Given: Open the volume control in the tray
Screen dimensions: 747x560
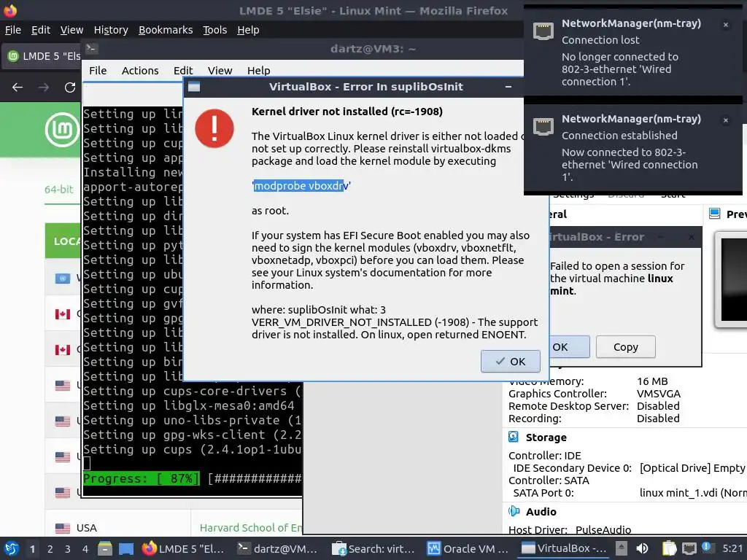Looking at the screenshot, I should pos(642,548).
